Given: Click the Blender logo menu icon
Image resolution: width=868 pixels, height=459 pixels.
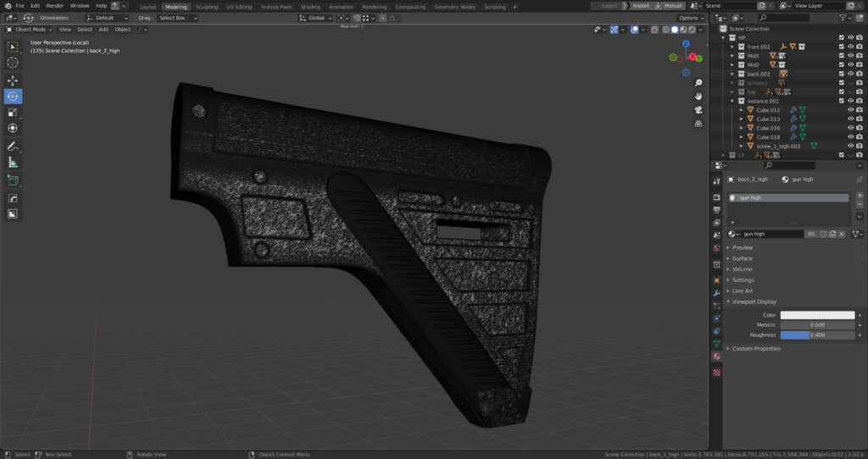Looking at the screenshot, I should pos(7,6).
